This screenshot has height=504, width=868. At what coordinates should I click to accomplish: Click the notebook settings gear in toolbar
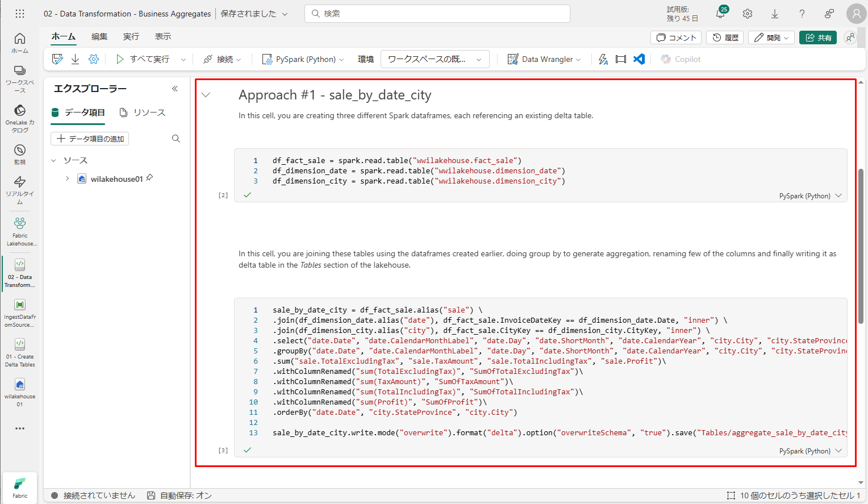point(94,59)
